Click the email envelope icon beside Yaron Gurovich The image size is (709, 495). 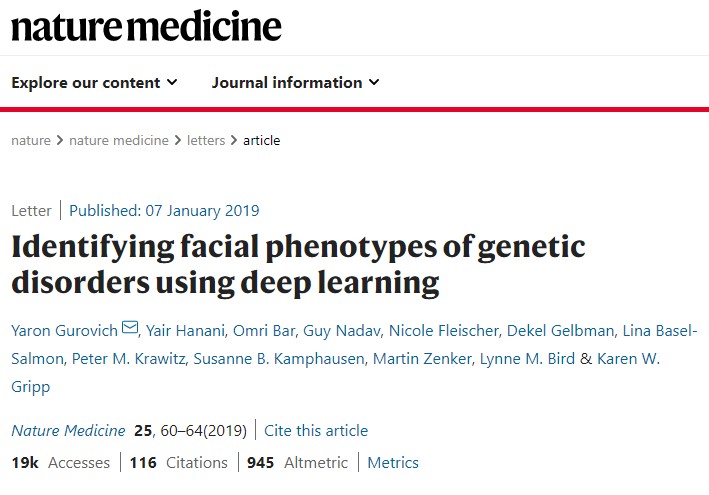click(x=130, y=327)
